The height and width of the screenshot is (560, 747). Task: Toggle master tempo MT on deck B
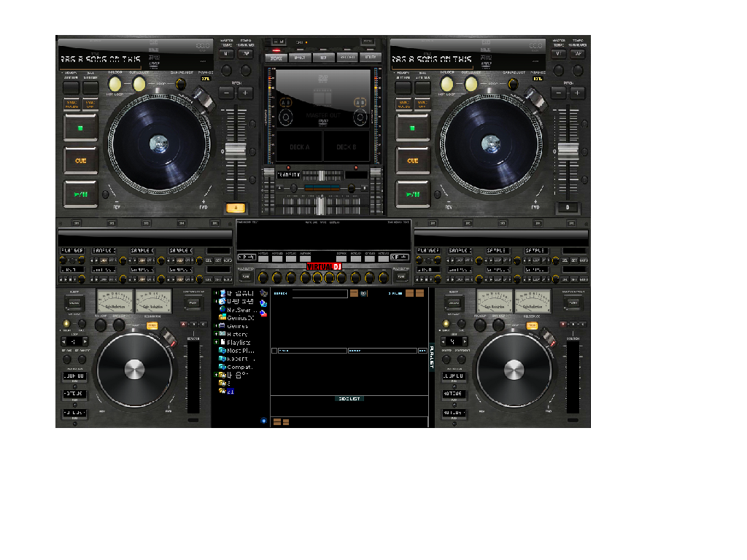(x=558, y=54)
